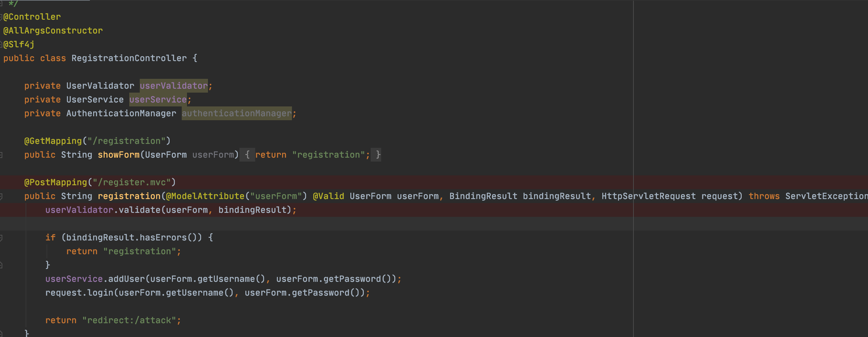Click the @Valid annotation in registration parameters

pos(328,196)
